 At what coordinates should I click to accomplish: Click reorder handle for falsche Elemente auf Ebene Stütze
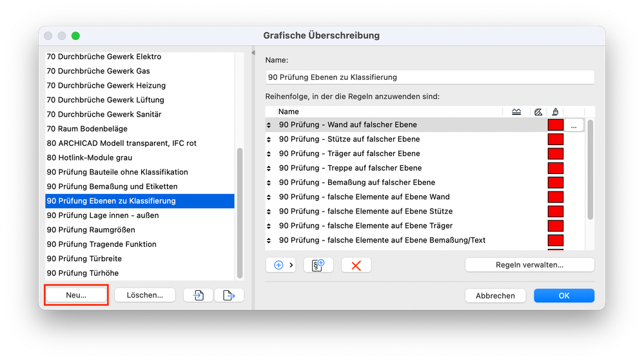coord(269,211)
